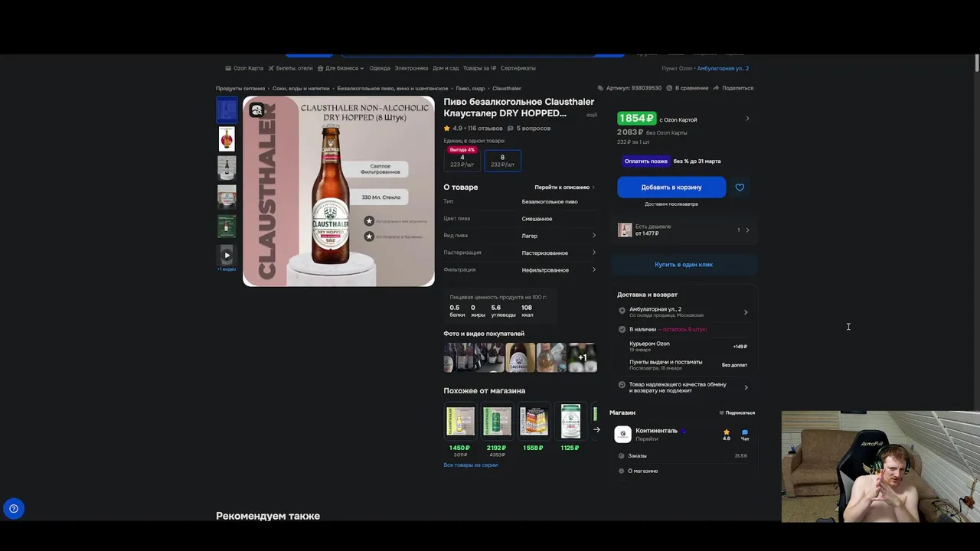Click the В сравнение compare icon
Viewport: 980px width, 551px height.
[669, 88]
